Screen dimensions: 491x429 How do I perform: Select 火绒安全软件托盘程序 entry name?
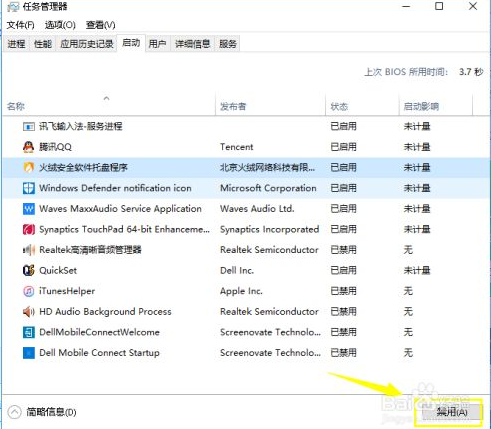(83, 167)
